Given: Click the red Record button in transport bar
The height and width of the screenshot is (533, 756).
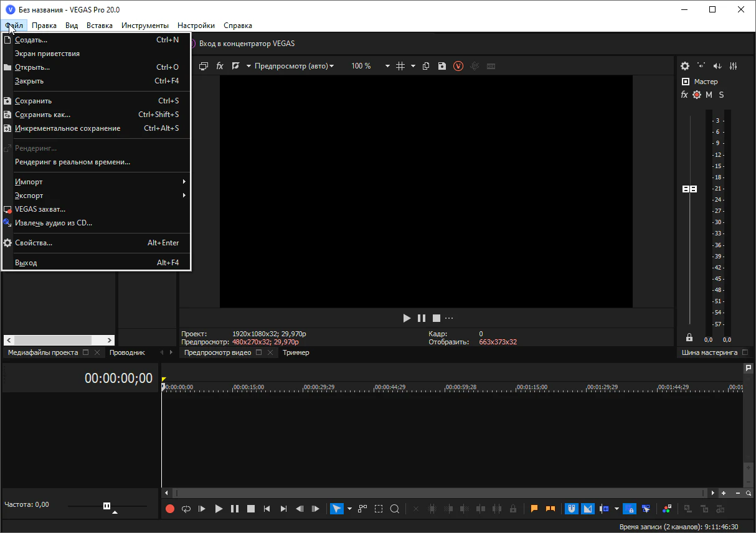Looking at the screenshot, I should click(170, 509).
